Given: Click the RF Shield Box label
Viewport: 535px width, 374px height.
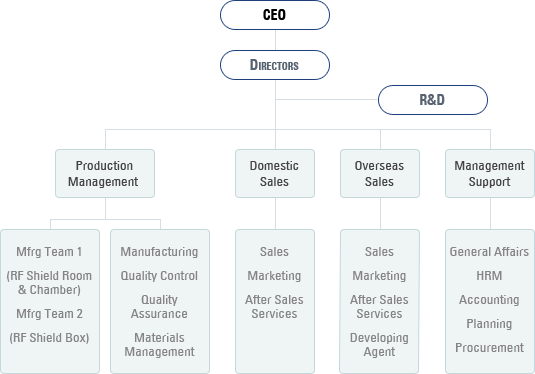Looking at the screenshot, I should (x=49, y=338).
